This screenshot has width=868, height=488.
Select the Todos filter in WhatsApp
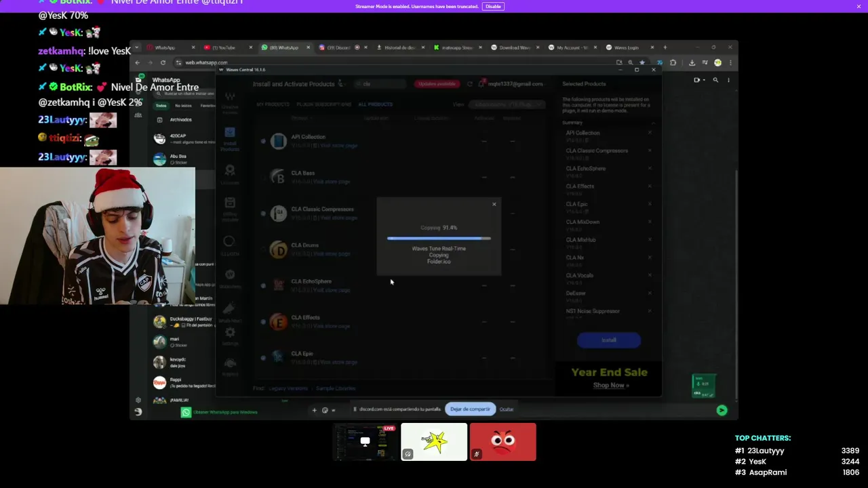pyautogui.click(x=161, y=106)
